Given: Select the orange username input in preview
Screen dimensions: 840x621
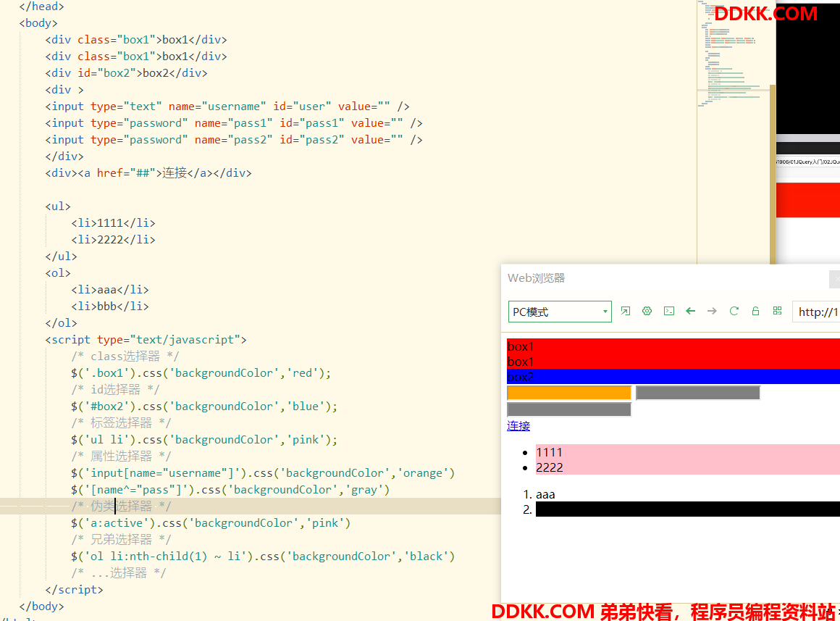Looking at the screenshot, I should [569, 393].
